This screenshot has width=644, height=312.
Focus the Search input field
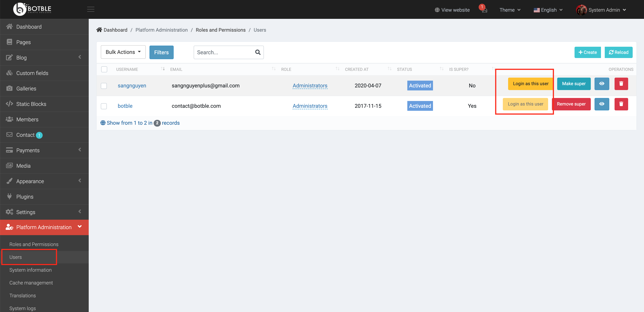click(223, 52)
